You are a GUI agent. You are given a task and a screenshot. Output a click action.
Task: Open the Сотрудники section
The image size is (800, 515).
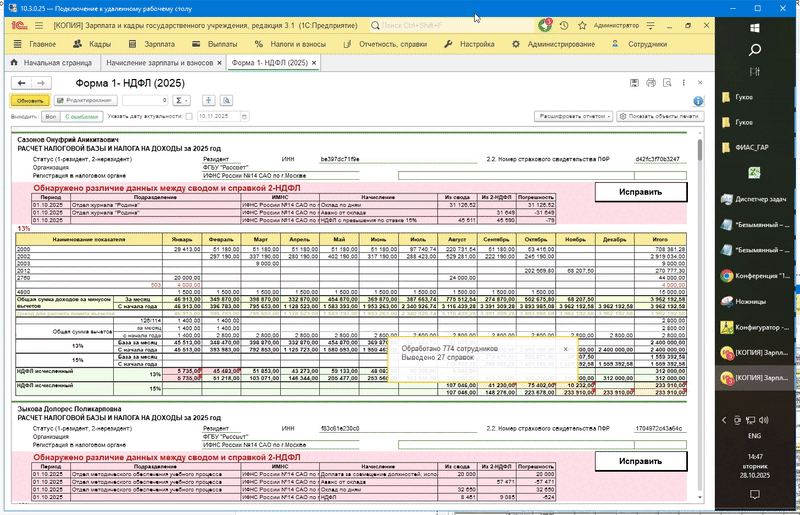point(639,44)
